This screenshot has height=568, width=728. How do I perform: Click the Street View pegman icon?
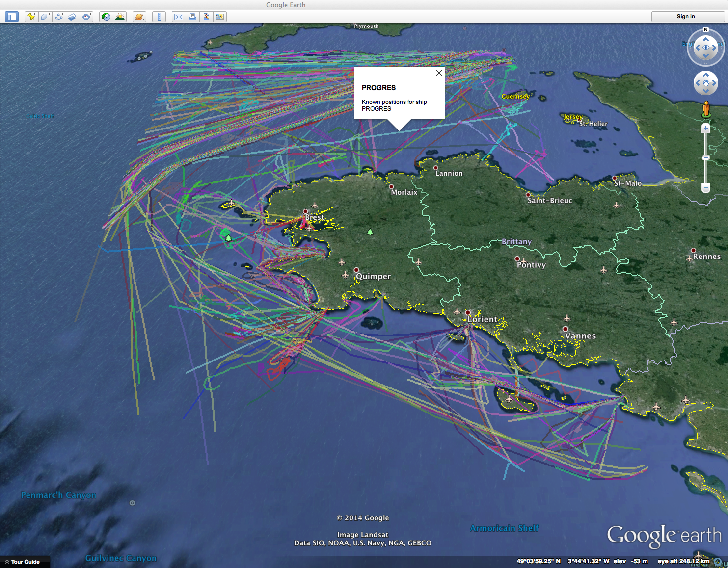(x=706, y=109)
